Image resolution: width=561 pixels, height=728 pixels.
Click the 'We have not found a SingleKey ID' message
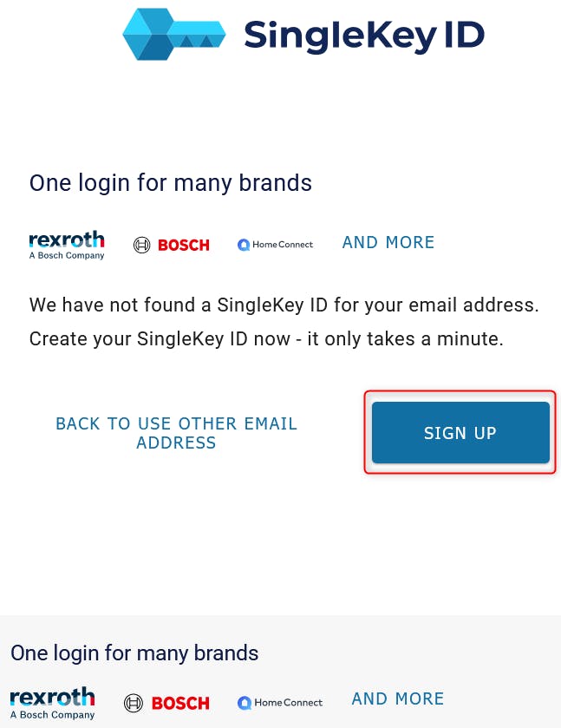[x=284, y=305]
